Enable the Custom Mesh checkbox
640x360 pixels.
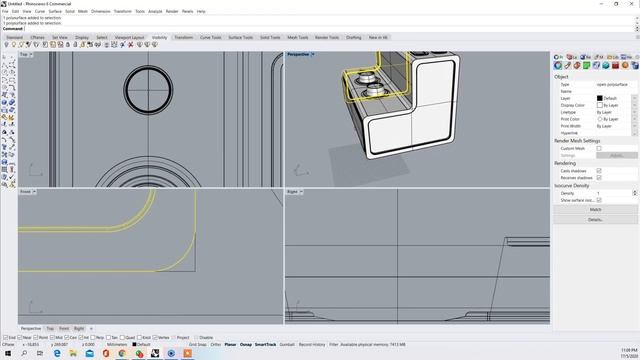[x=599, y=149]
